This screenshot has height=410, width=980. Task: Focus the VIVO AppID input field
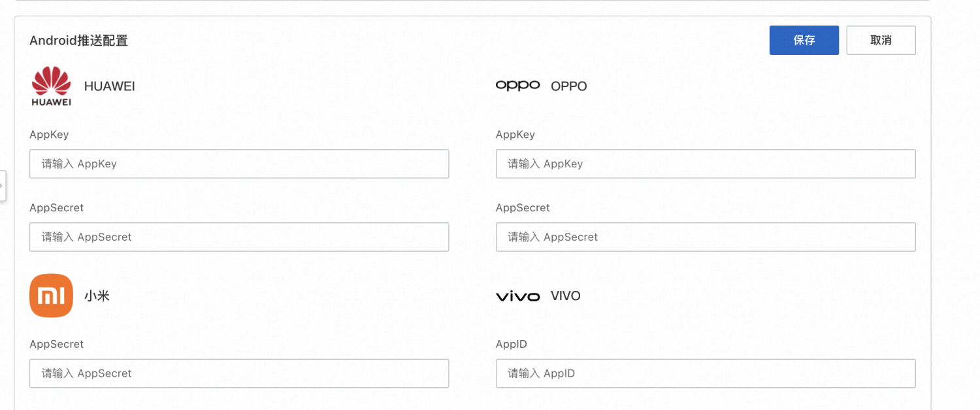pyautogui.click(x=706, y=373)
